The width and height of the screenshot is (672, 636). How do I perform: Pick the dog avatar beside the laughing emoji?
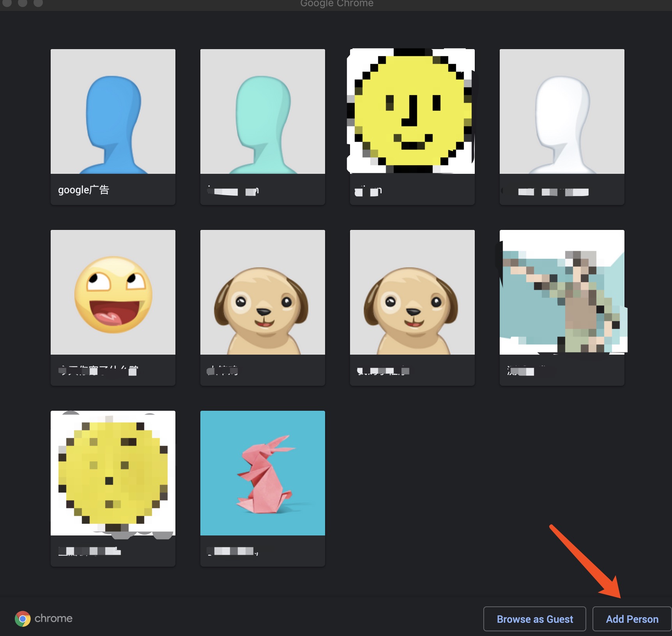[x=263, y=292]
